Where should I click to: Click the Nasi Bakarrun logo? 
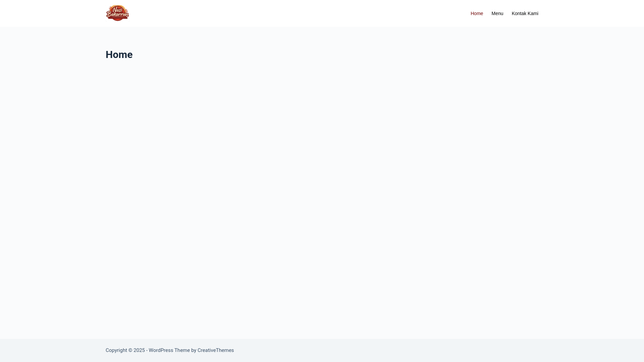(117, 13)
